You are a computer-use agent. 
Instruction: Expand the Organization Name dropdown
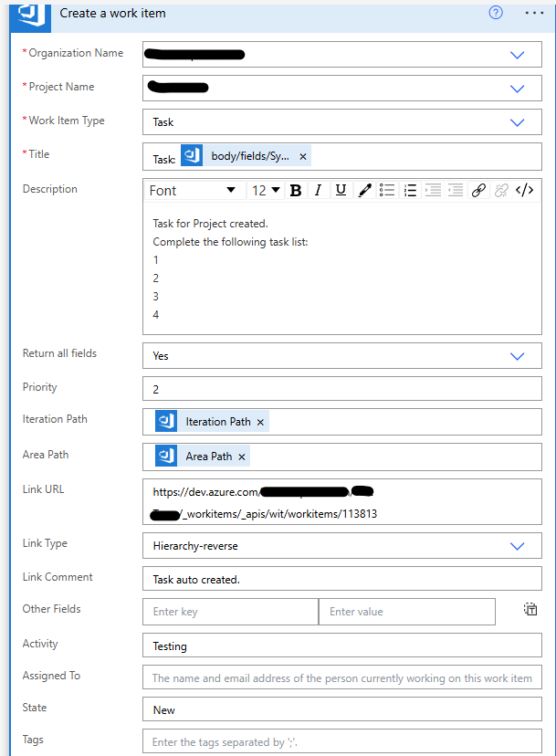click(517, 55)
